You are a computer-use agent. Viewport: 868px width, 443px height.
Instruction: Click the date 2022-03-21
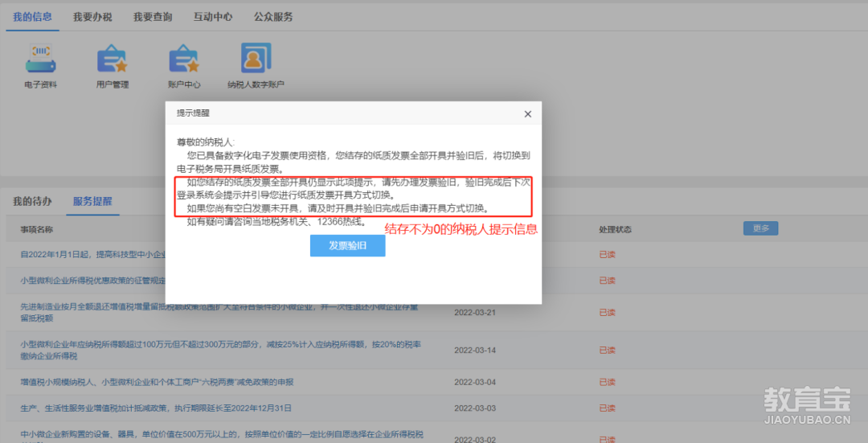coord(475,312)
